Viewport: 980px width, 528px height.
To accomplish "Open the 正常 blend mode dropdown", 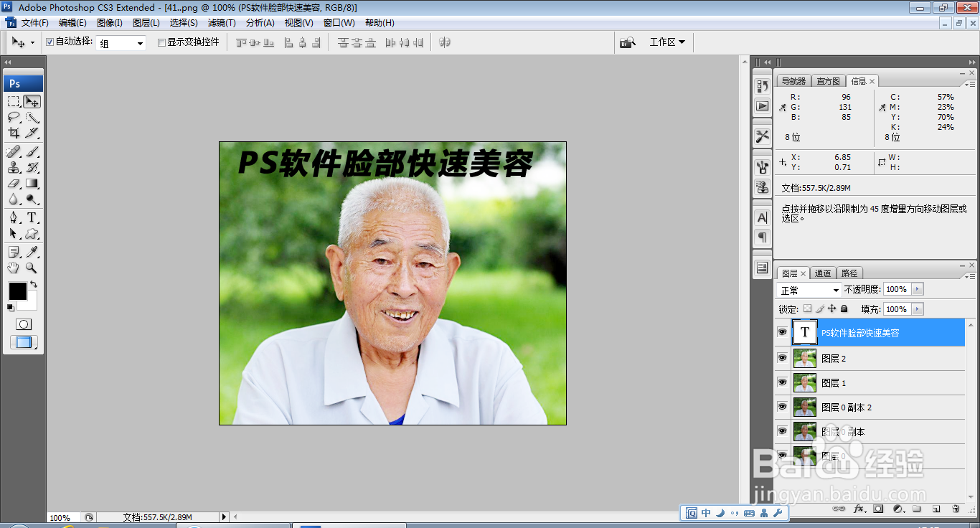I will (809, 289).
